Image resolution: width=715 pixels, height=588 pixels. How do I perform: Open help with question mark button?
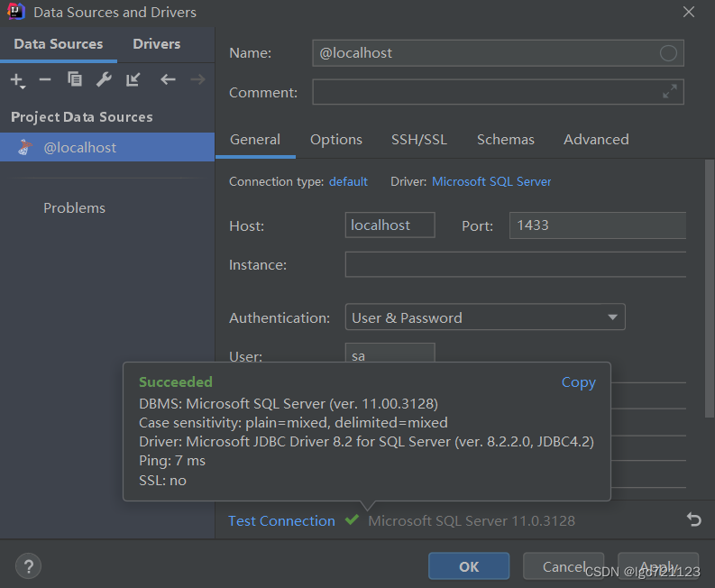click(28, 566)
